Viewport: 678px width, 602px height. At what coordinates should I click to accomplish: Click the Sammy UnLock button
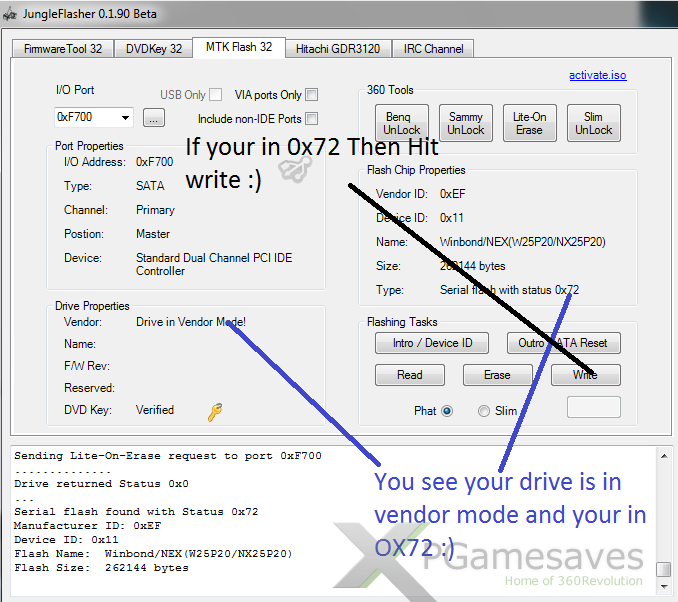[466, 123]
